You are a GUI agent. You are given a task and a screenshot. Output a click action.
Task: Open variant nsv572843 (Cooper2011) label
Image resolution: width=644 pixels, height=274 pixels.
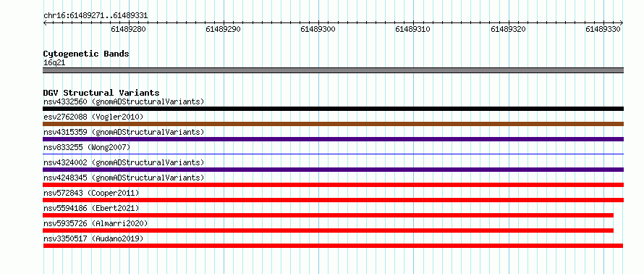point(91,193)
